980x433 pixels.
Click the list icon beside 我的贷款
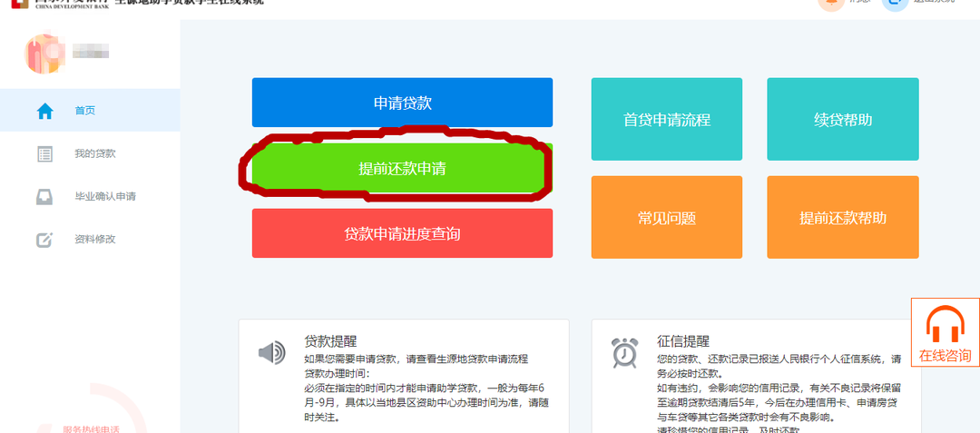[x=44, y=154]
